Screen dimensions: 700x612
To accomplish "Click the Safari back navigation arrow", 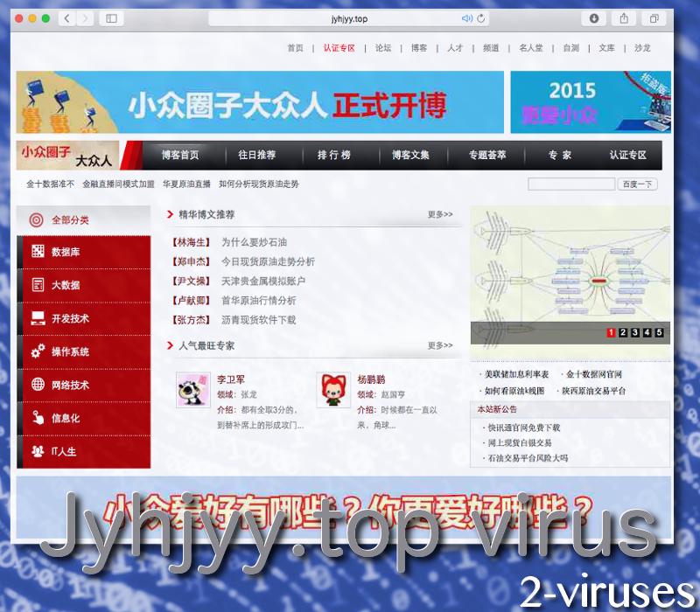I will click(67, 18).
